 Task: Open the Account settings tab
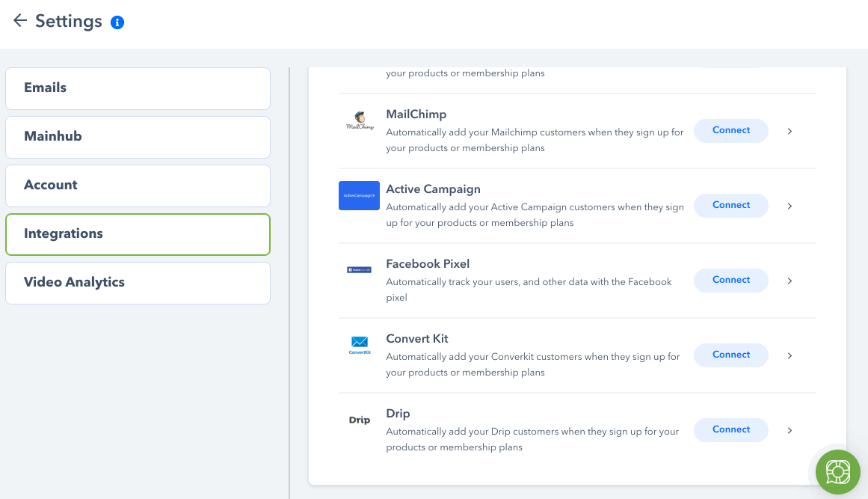coord(138,186)
